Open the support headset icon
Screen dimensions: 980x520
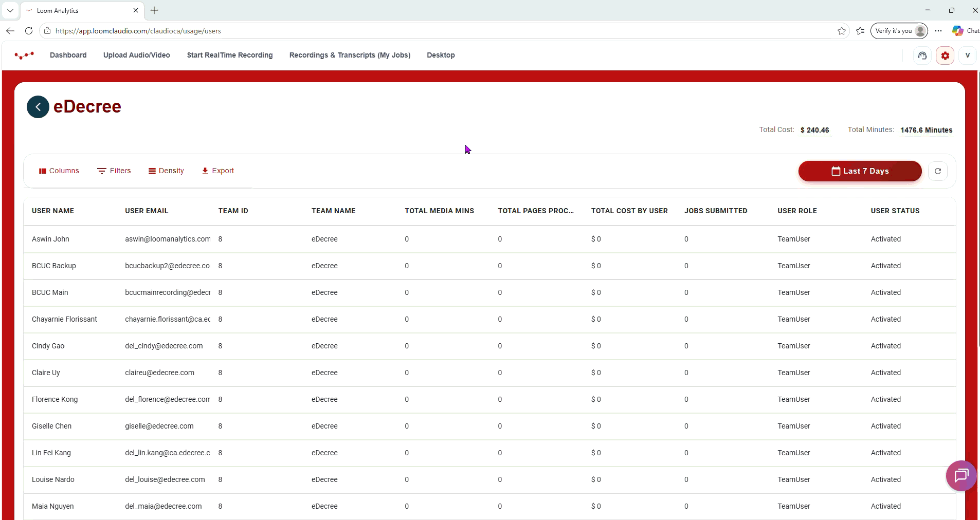coord(922,55)
